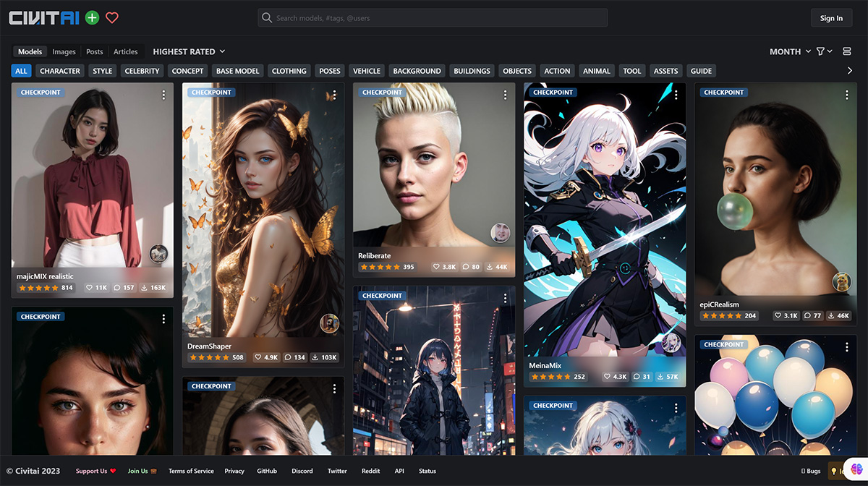The height and width of the screenshot is (486, 868).
Task: Expand the HIGHEST RATED sort dropdown
Action: pyautogui.click(x=188, y=51)
